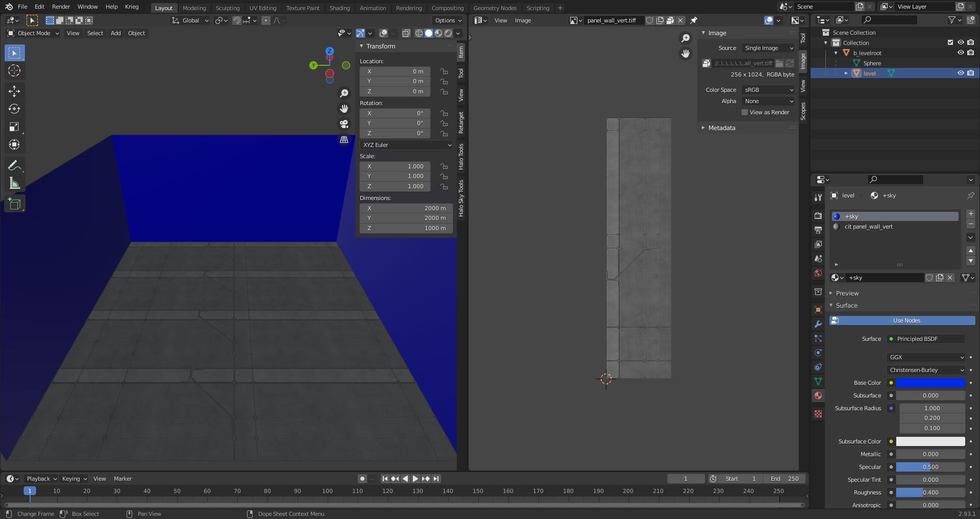This screenshot has height=519, width=980.
Task: Open Object properties orange square icon
Action: click(x=818, y=310)
